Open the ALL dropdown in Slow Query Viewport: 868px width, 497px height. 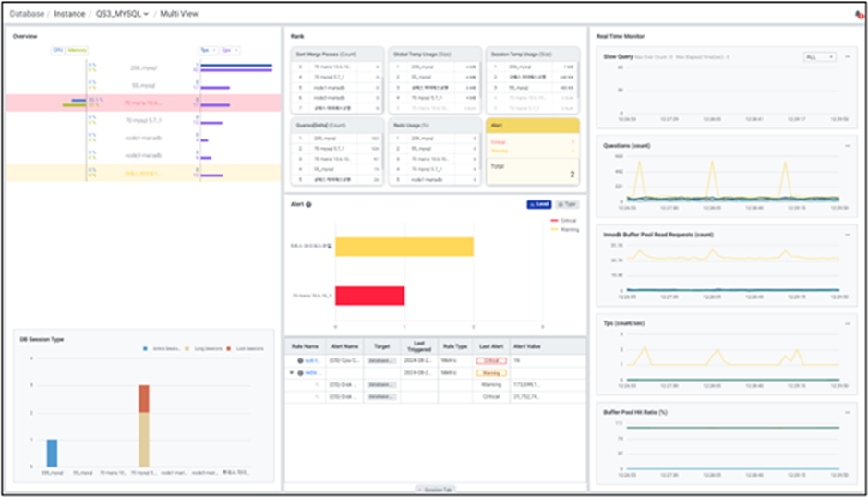(x=819, y=57)
